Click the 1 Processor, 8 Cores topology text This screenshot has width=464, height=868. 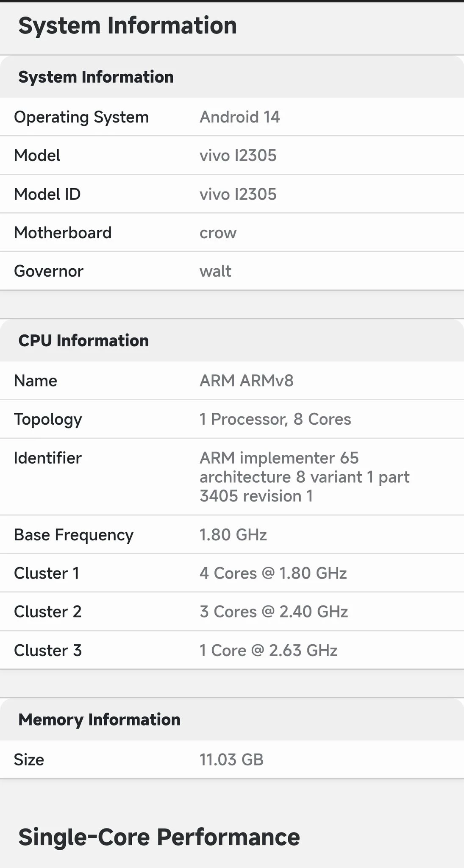pos(275,419)
